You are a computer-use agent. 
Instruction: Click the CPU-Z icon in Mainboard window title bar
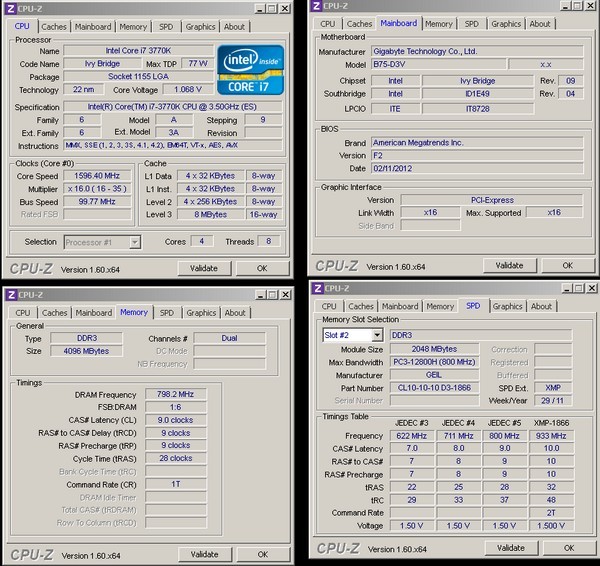click(316, 6)
